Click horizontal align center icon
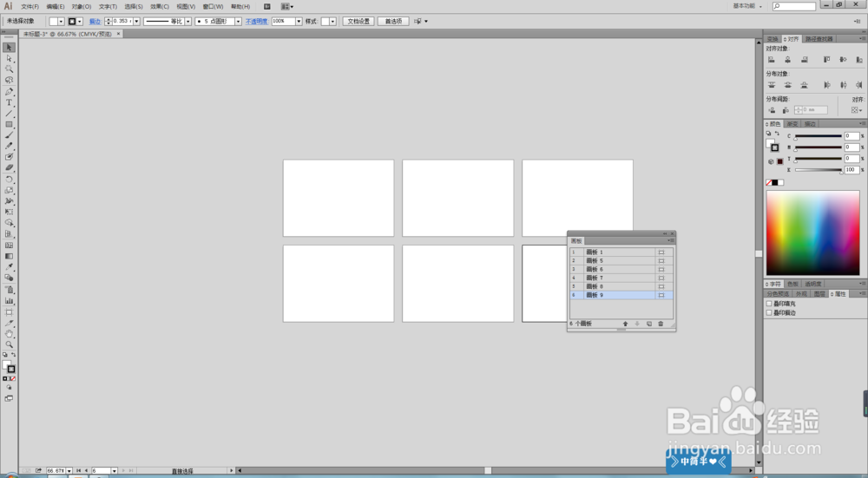The image size is (868, 478). 788,60
